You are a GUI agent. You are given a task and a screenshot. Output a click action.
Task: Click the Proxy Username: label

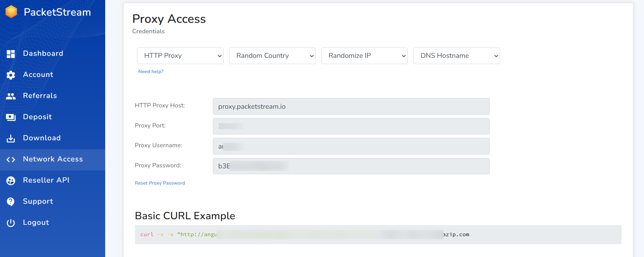point(158,145)
